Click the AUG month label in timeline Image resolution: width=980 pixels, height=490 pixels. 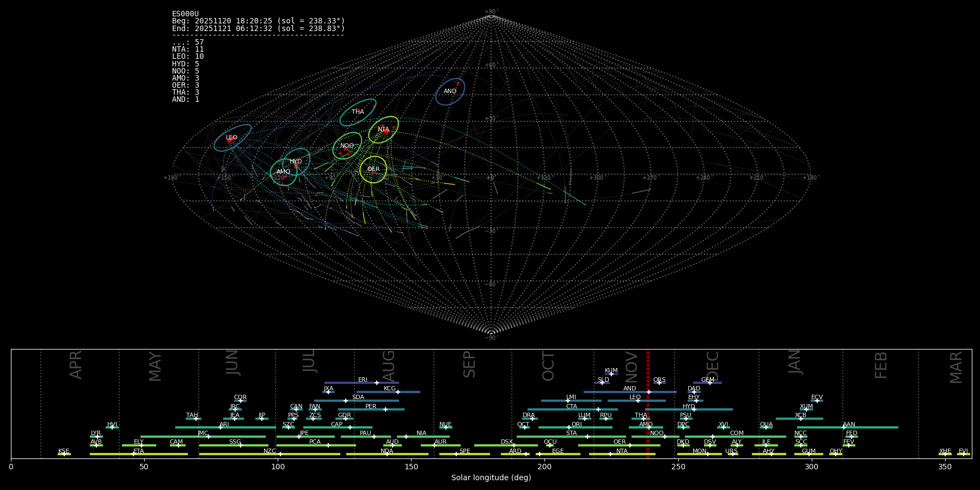click(x=389, y=366)
